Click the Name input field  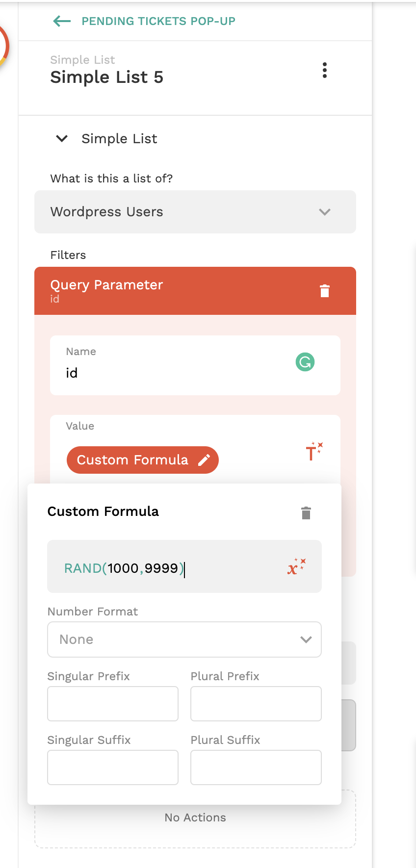coord(177,373)
